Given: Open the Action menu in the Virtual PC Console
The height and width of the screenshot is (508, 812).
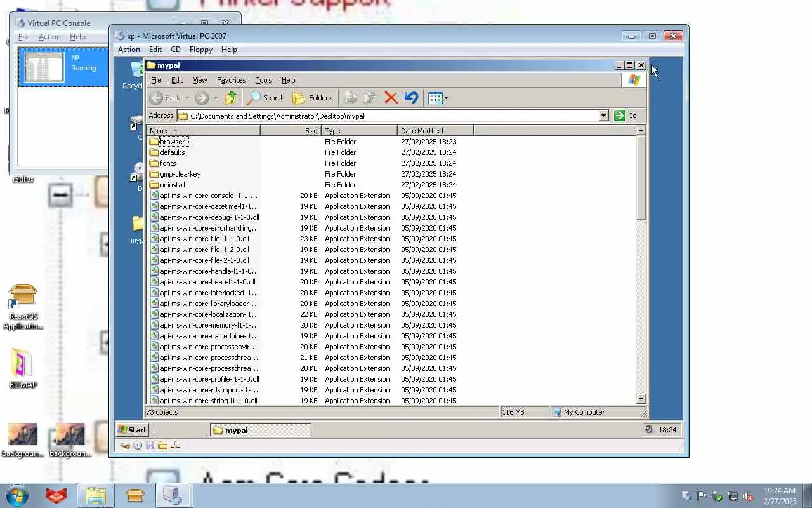Looking at the screenshot, I should (49, 37).
